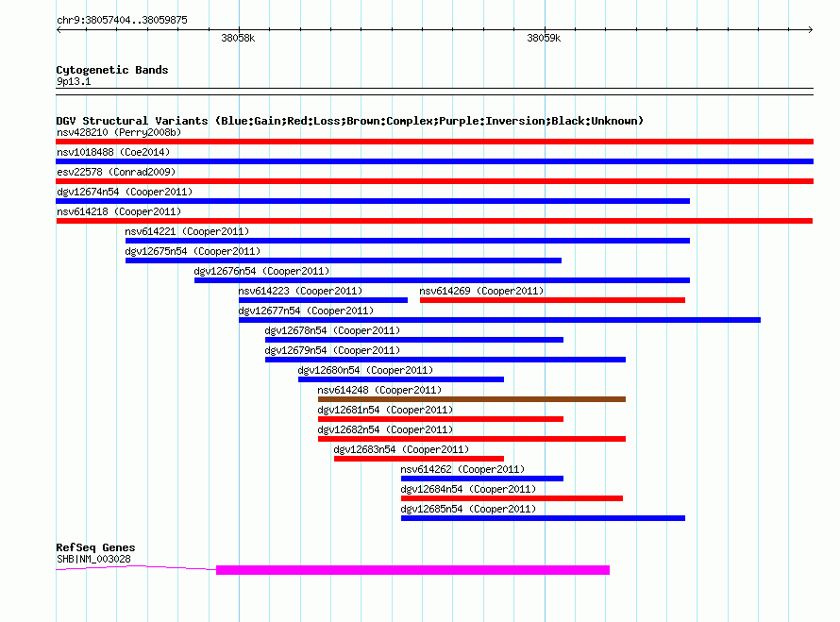
Task: Open the dgv12675n54 (Cooper2011) label
Action: click(x=193, y=251)
